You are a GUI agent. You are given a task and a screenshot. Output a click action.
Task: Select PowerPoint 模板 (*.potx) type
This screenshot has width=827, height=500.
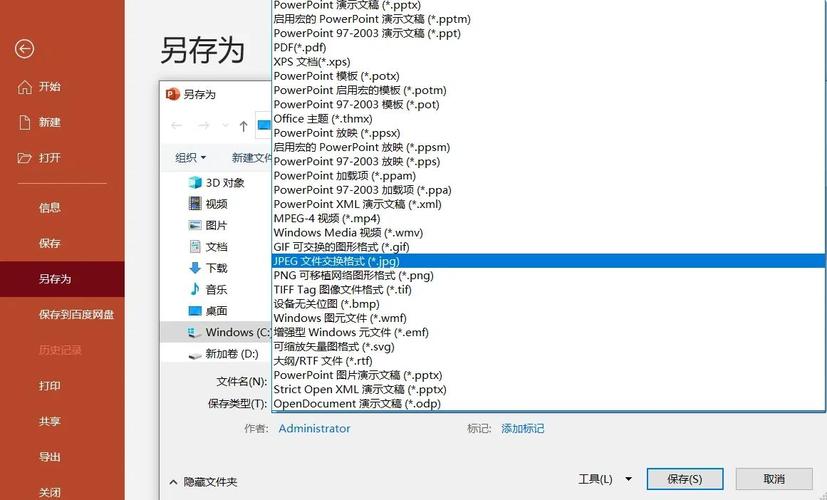[x=549, y=76]
